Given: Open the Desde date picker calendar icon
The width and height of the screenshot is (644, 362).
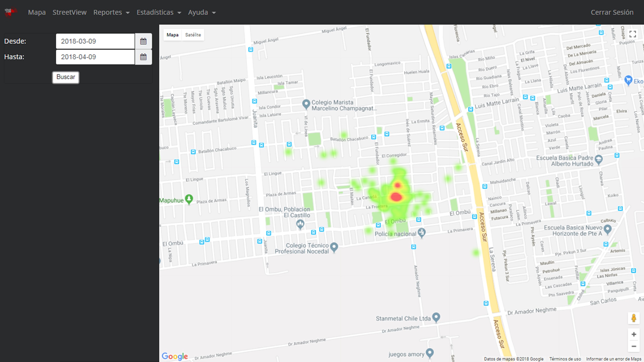Looking at the screenshot, I should pyautogui.click(x=143, y=41).
